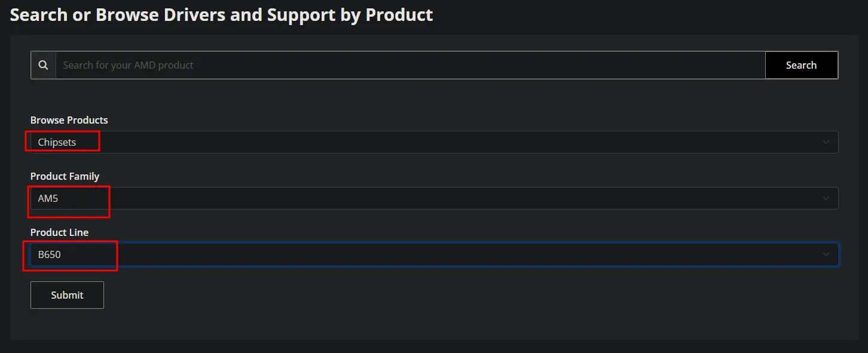Click the chevron arrow on the Chipsets dropdown
The height and width of the screenshot is (353, 868).
[x=826, y=142]
